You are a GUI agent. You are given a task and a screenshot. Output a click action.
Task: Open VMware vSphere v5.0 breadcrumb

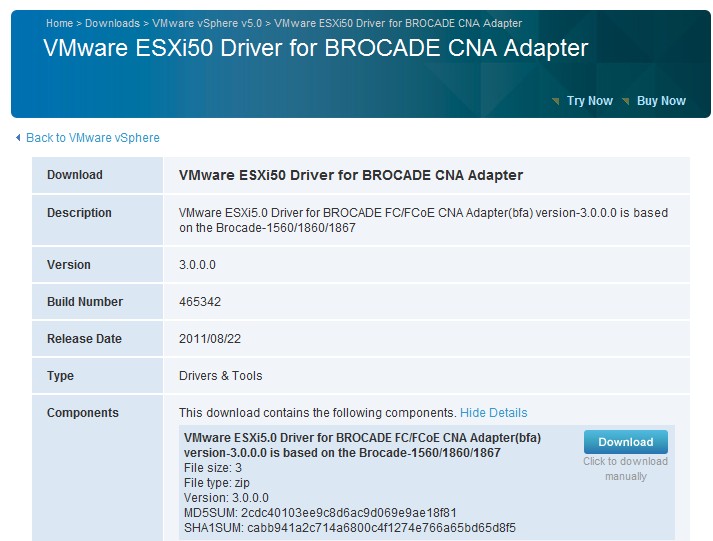coord(207,23)
